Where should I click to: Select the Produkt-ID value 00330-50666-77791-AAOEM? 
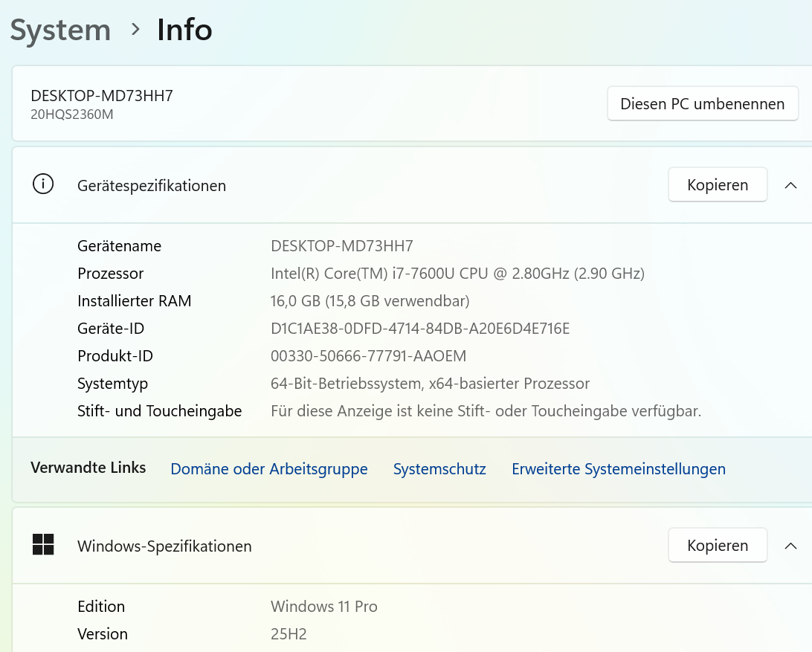[368, 356]
